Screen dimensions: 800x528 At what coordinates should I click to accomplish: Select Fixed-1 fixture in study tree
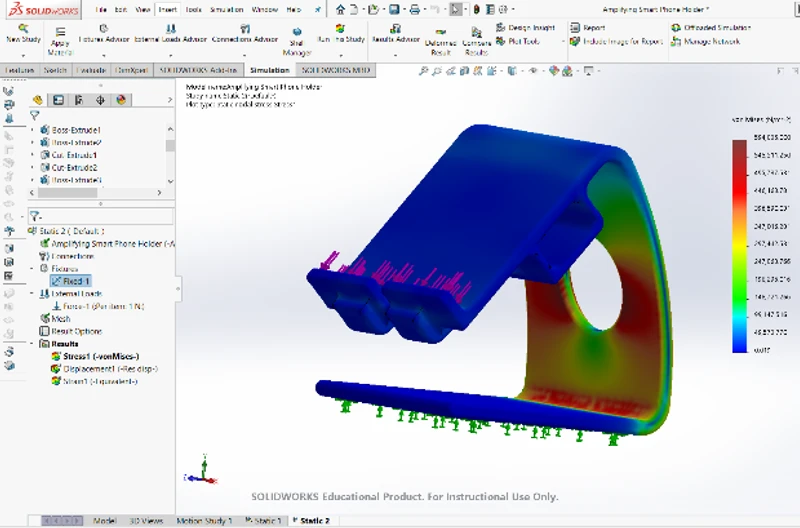(x=71, y=281)
